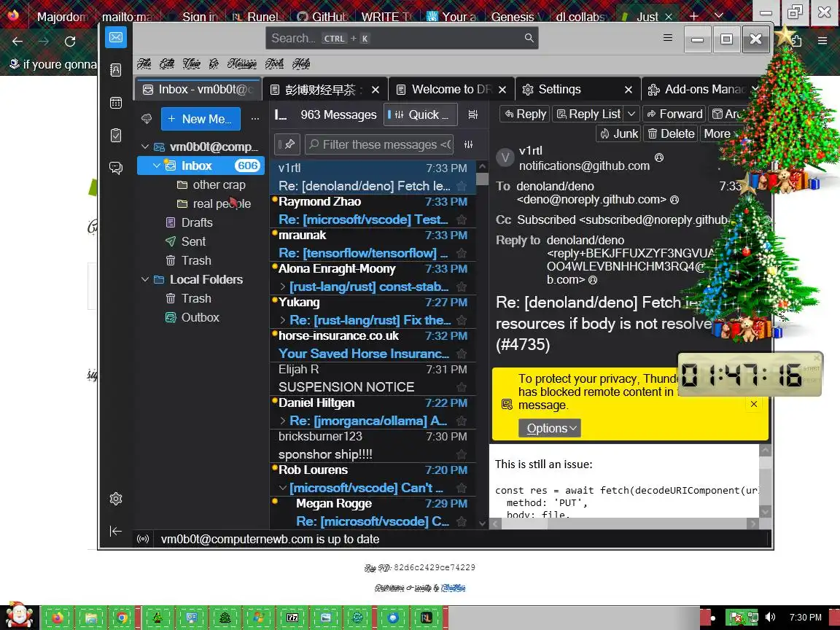Switch to the Add-ons Manager tab

tap(703, 90)
